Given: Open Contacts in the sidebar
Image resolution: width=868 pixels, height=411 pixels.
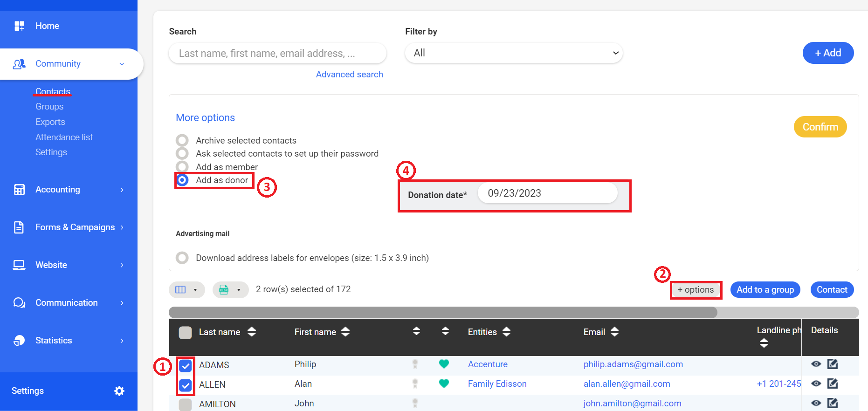Looking at the screenshot, I should [53, 91].
